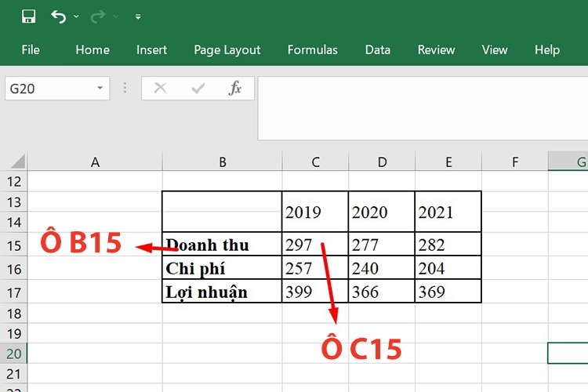Viewport: 588px width, 392px height.
Task: Open the Page Layout tab
Action: 227,50
